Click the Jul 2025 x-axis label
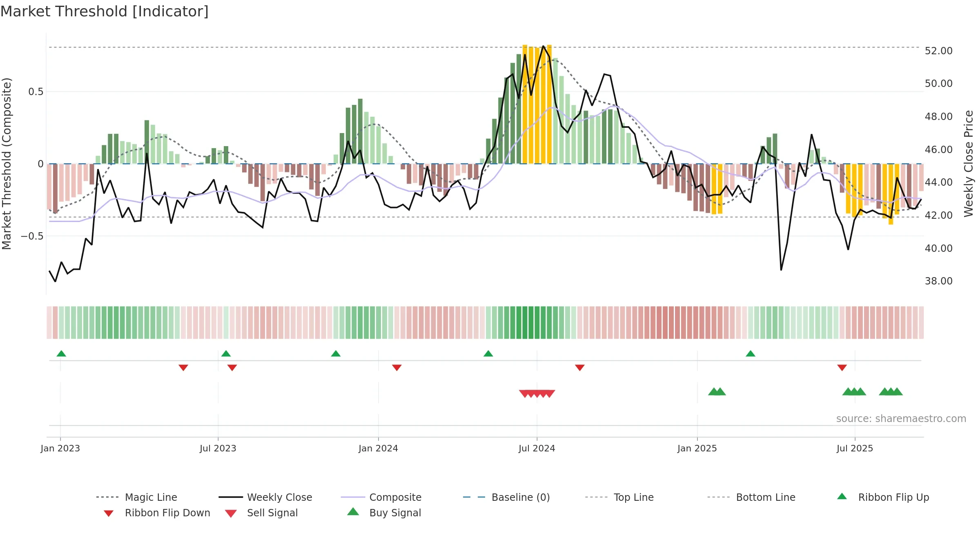The image size is (980, 551). click(855, 448)
